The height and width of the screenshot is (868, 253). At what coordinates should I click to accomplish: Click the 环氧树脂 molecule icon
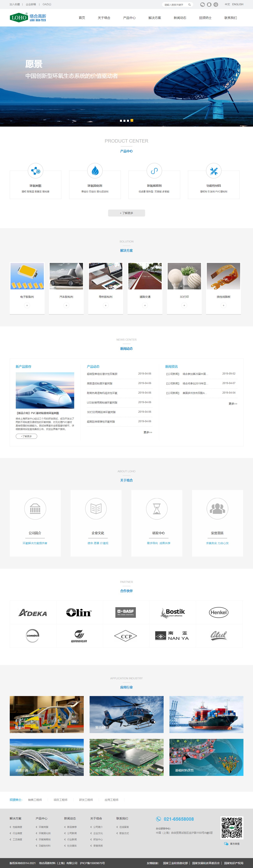click(x=35, y=171)
